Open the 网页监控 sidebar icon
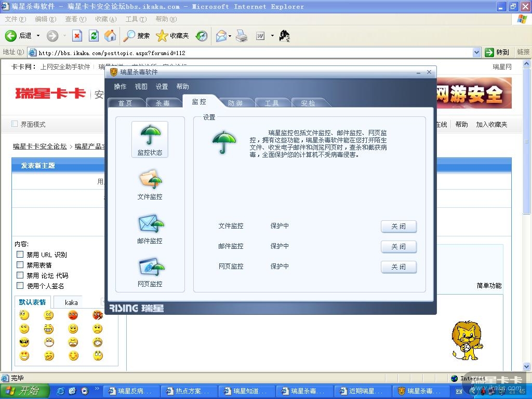Image resolution: width=532 pixels, height=399 pixels. [x=150, y=272]
